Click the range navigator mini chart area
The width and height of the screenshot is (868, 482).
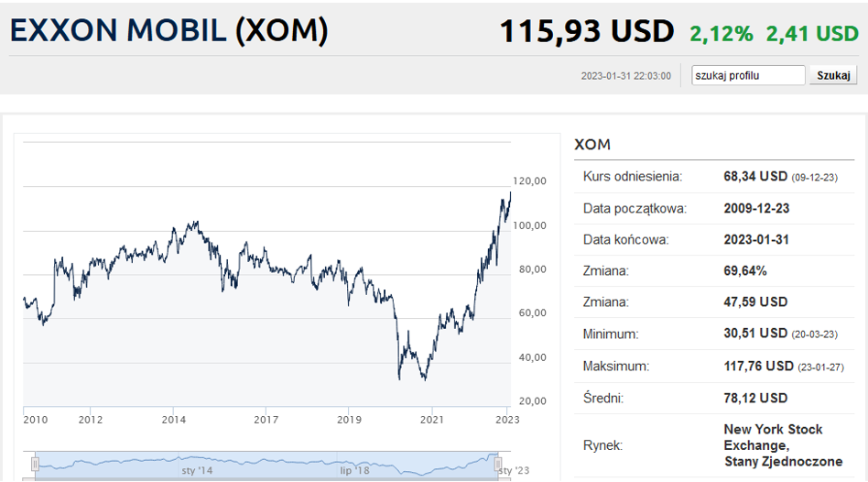click(266, 465)
